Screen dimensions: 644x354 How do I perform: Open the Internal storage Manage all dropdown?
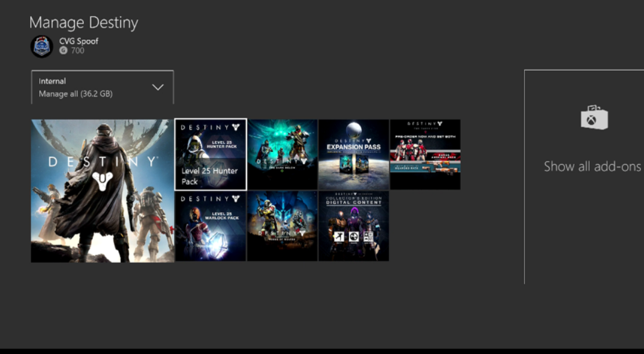point(103,87)
